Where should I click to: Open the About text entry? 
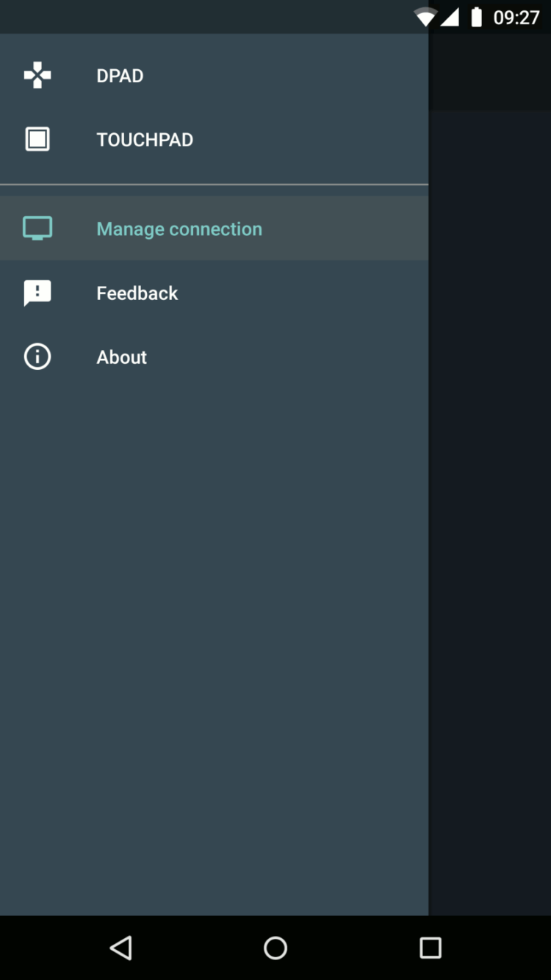click(x=122, y=357)
